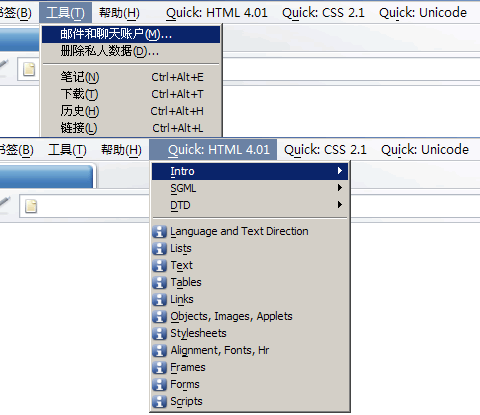
Task: Click the info icon beside Tables
Action: [159, 282]
